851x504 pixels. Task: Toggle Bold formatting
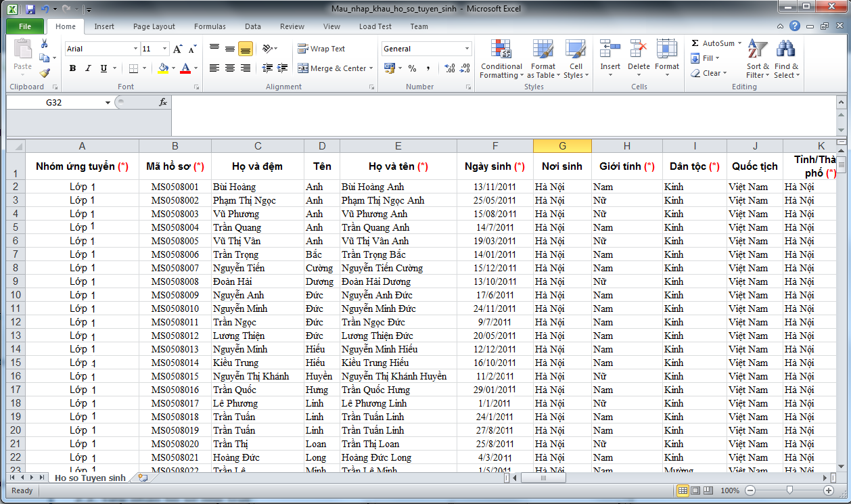[72, 68]
